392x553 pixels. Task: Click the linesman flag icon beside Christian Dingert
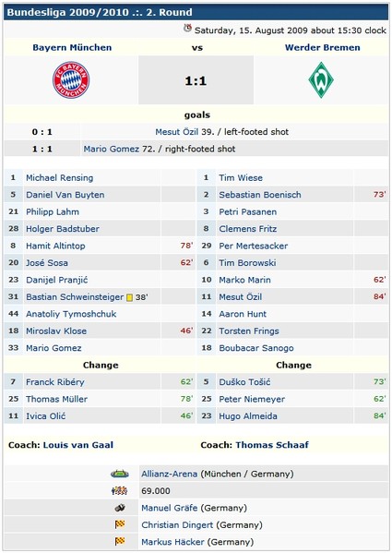pyautogui.click(x=120, y=524)
